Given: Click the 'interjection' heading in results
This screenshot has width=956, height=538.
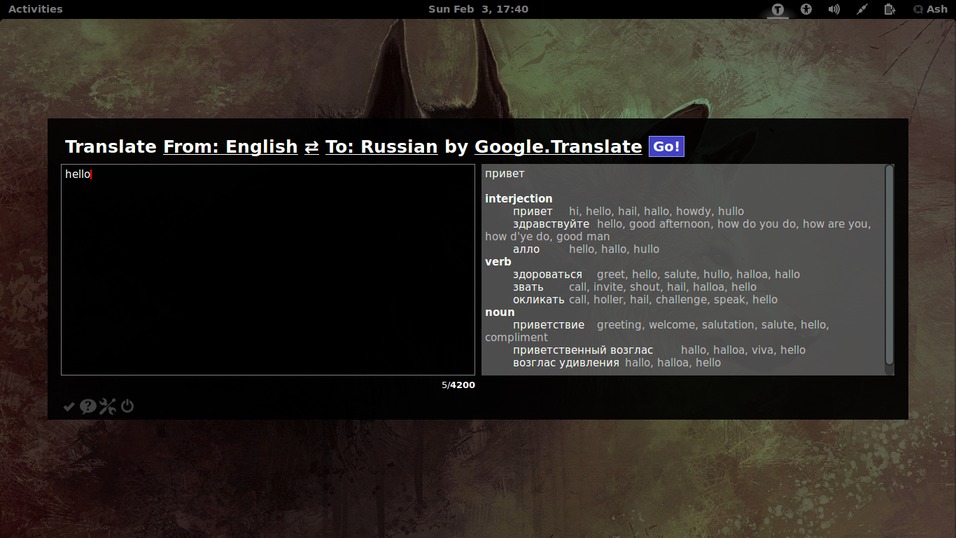Looking at the screenshot, I should [518, 199].
